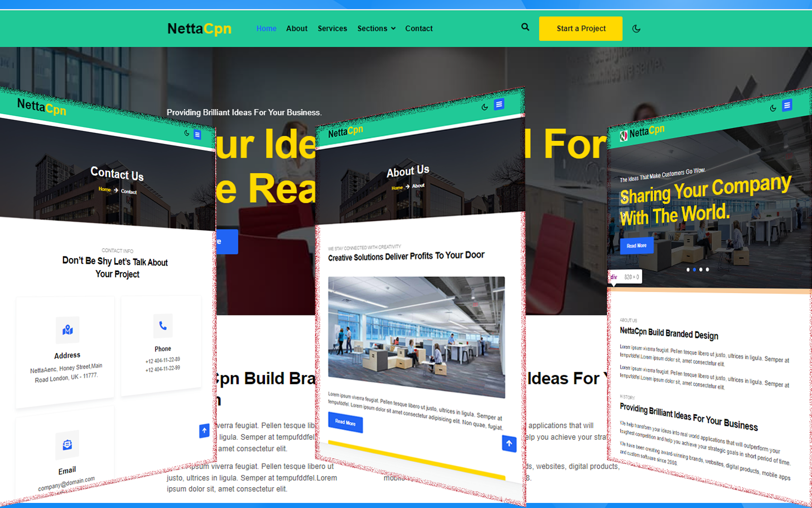Click the "Creative Solutions Deliver Profits" heading
The width and height of the screenshot is (812, 508).
point(406,256)
